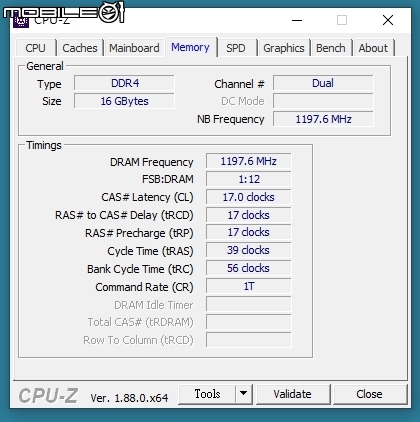Switch to the Bench tab
The image size is (420, 422).
point(331,48)
